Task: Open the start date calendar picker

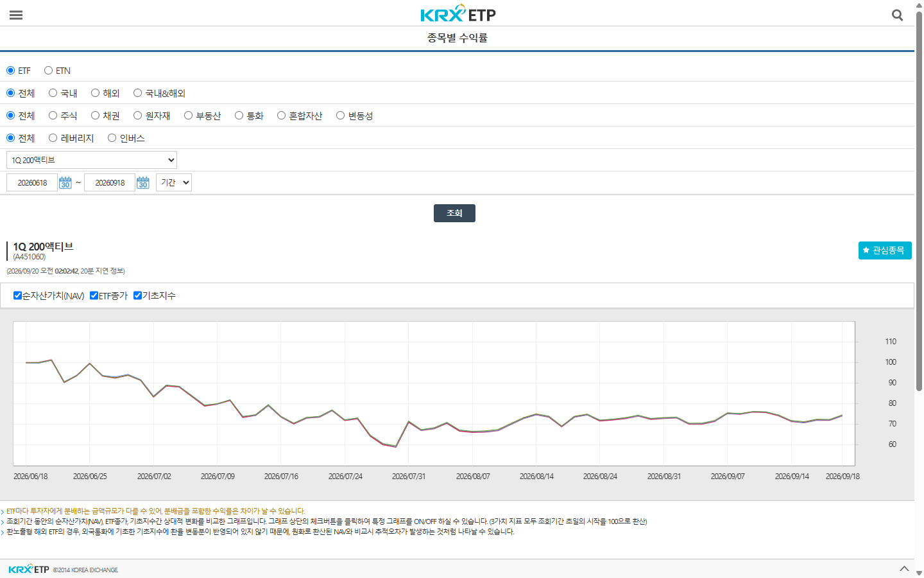Action: click(65, 182)
